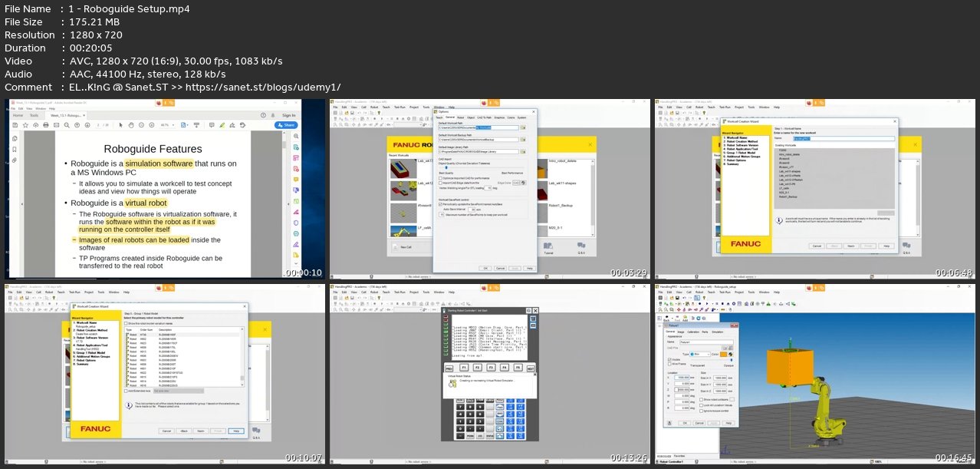Toggle Periodically update the SavePoint AutoSave checkbox

point(440,204)
